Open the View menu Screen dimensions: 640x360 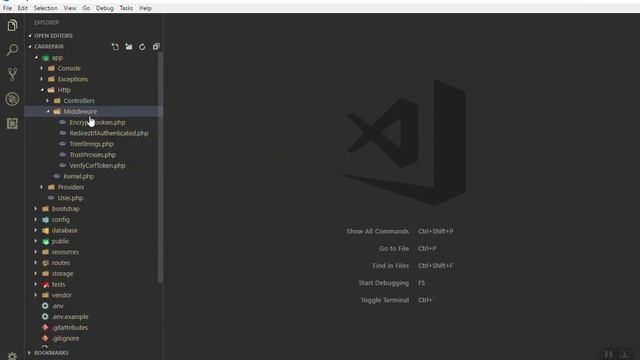coord(70,8)
